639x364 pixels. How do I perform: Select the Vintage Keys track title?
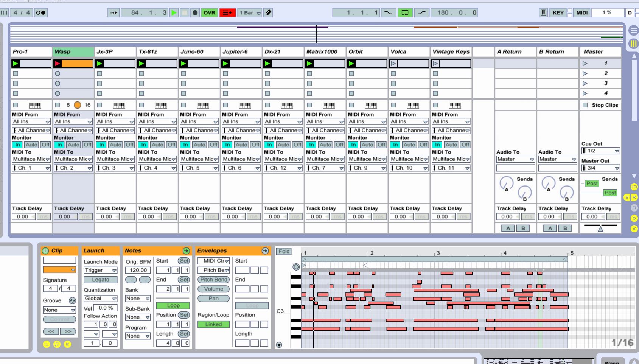pyautogui.click(x=451, y=52)
